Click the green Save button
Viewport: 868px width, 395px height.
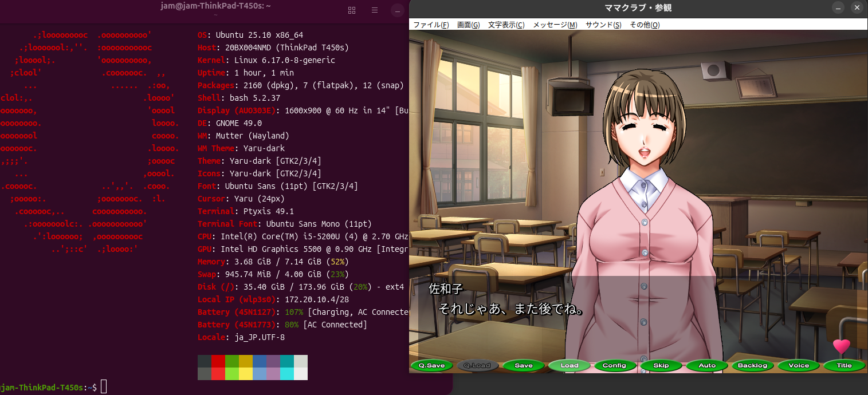(524, 365)
